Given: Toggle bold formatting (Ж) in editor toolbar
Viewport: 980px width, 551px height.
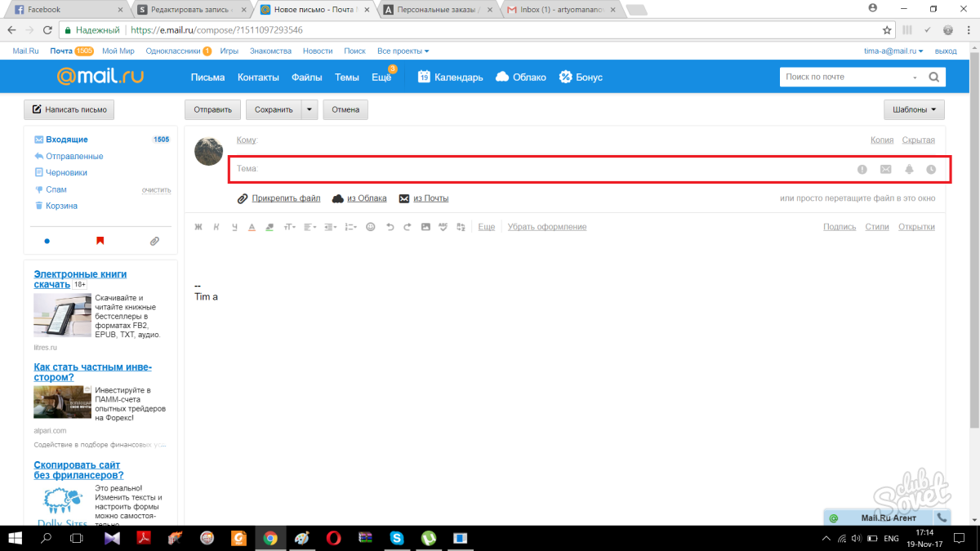Looking at the screenshot, I should click(198, 227).
